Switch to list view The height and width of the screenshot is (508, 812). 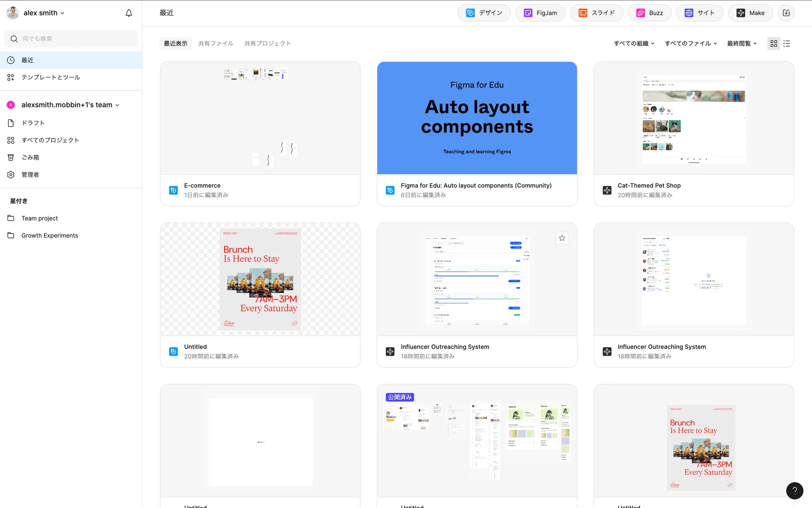click(x=787, y=44)
